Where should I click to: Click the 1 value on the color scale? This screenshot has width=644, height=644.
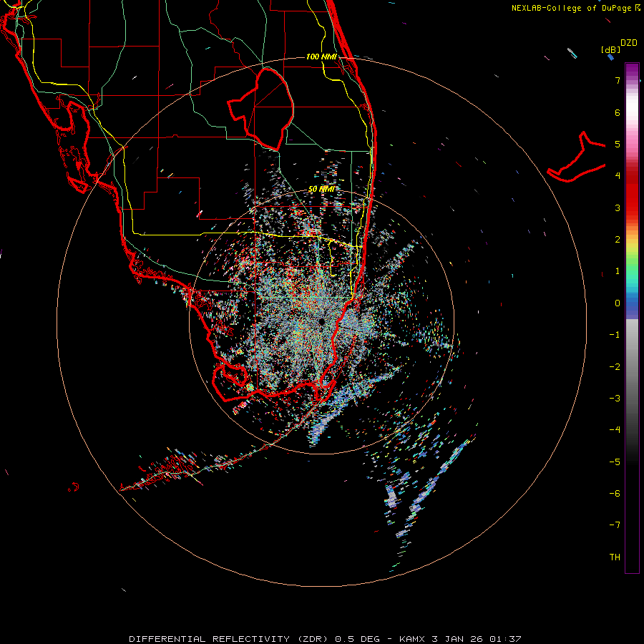click(x=618, y=271)
